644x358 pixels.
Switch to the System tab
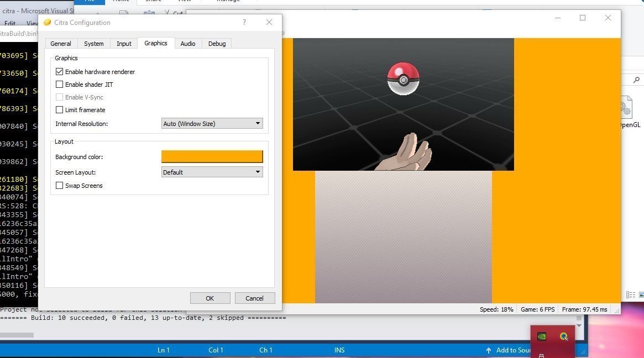[93, 44]
